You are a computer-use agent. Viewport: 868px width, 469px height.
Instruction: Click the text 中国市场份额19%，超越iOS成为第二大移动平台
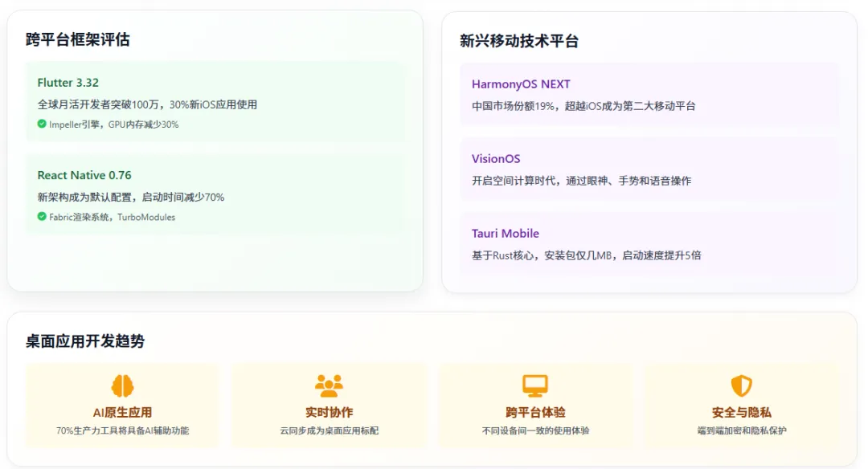(x=583, y=106)
